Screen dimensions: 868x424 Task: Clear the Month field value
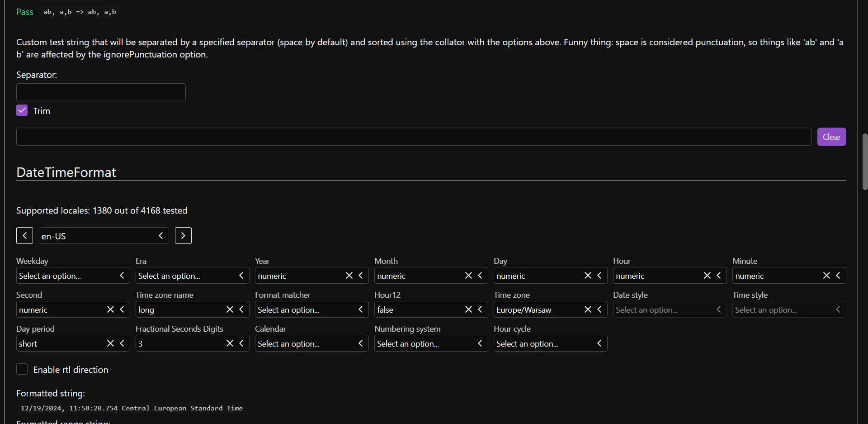click(468, 276)
